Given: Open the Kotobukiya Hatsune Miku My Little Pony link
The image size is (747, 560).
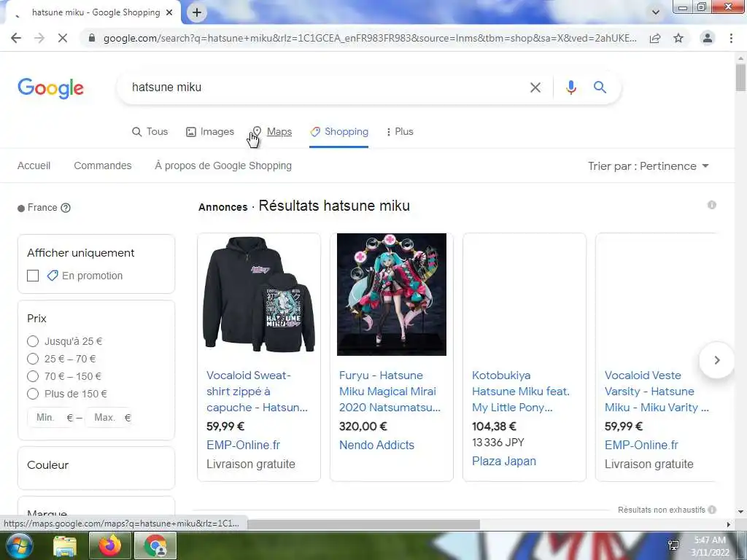Looking at the screenshot, I should (x=521, y=392).
